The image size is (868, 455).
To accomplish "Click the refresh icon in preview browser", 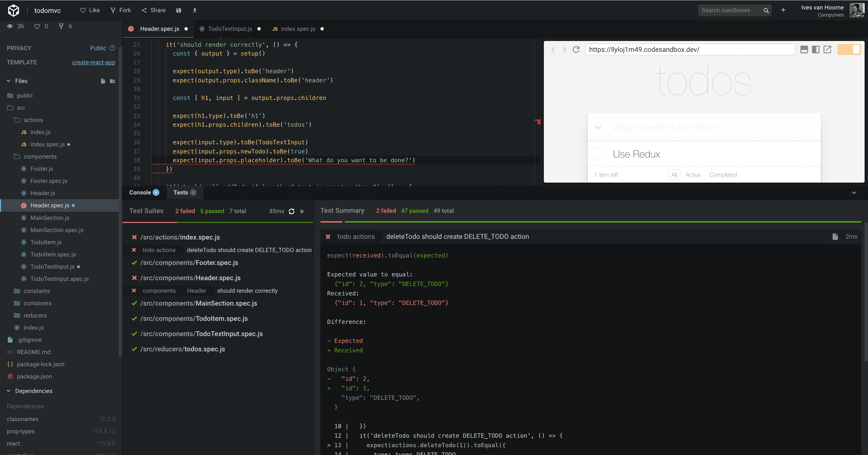I will 576,49.
